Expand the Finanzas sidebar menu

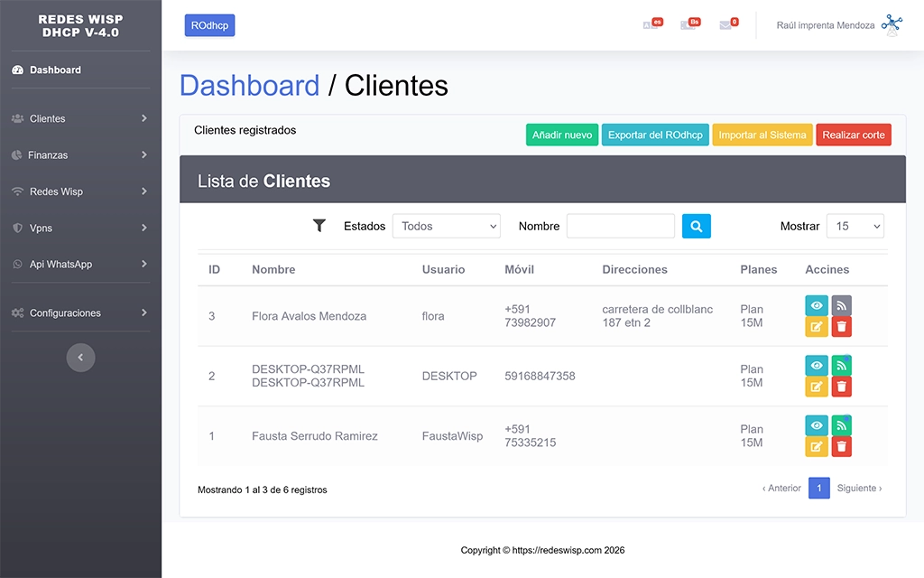point(80,155)
